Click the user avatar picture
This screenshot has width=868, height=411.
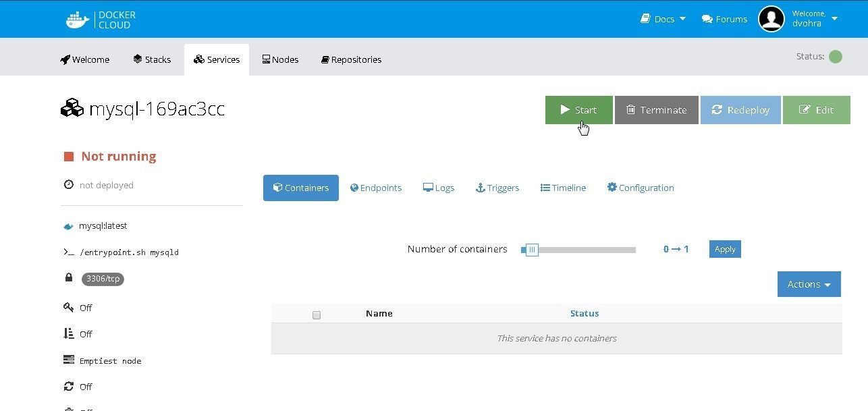[x=771, y=19]
